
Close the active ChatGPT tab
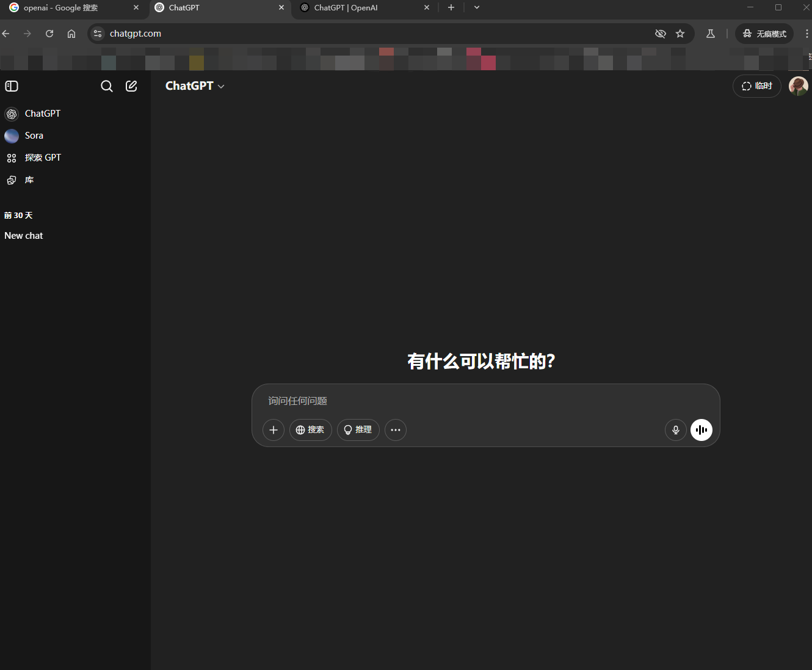(281, 8)
